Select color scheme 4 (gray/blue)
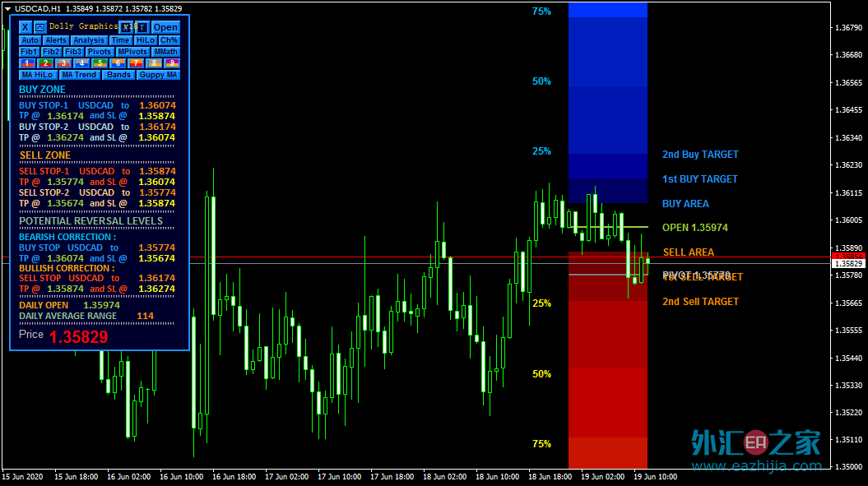 pyautogui.click(x=81, y=63)
